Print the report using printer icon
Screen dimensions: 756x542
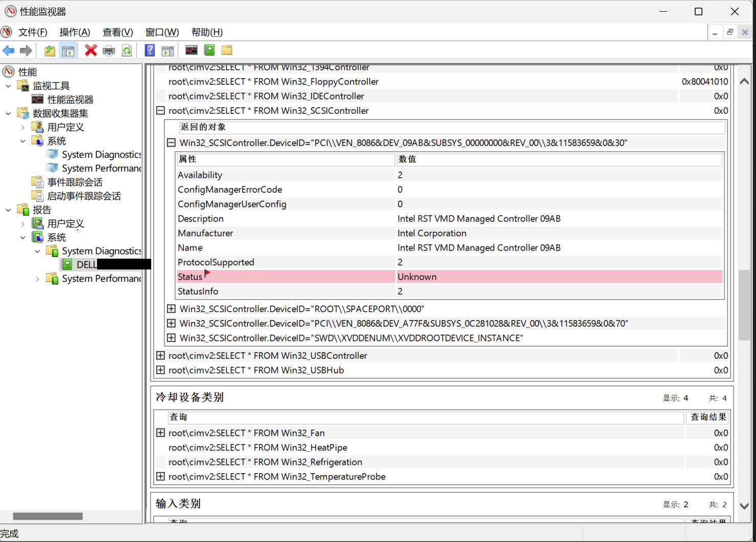point(109,51)
